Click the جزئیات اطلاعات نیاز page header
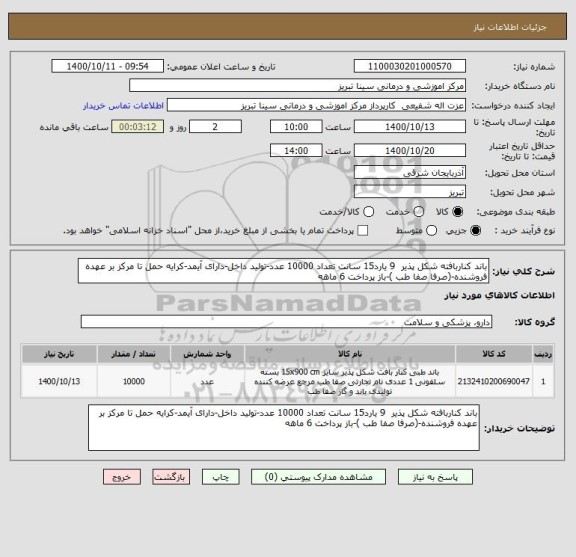 510,27
